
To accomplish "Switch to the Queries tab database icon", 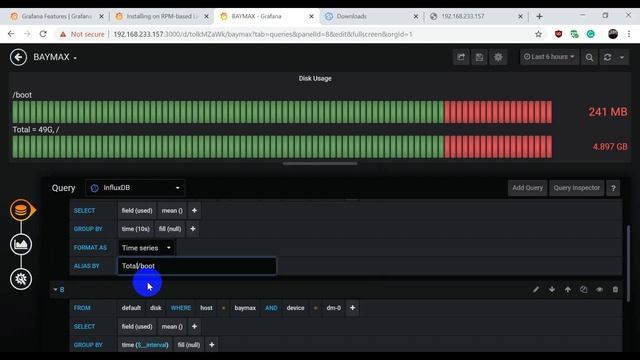I will tap(21, 210).
